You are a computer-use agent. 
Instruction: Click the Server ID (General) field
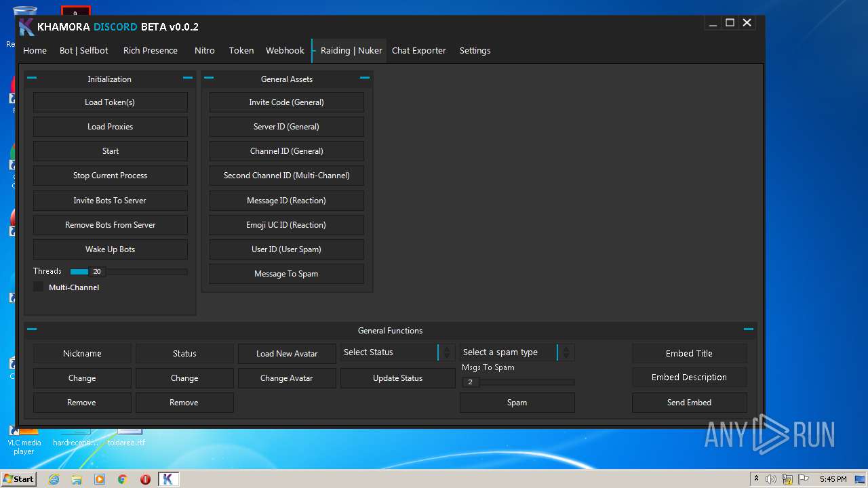pyautogui.click(x=287, y=127)
